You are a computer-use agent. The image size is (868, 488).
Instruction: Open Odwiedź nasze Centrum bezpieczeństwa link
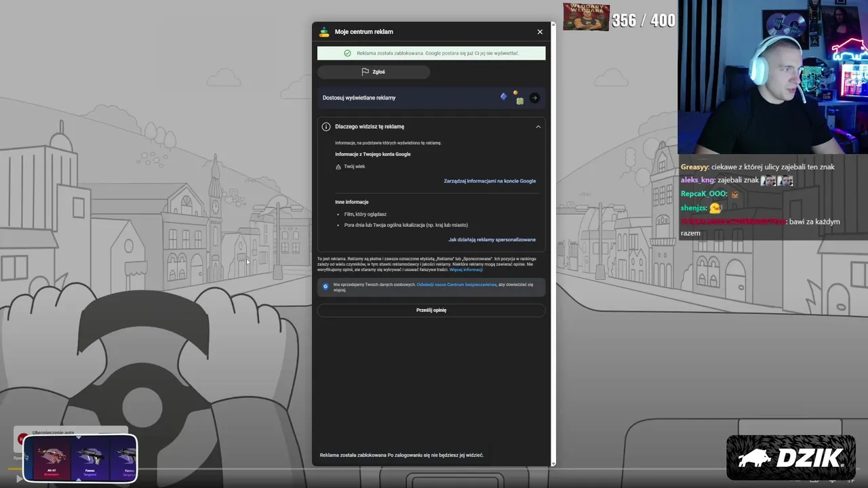456,285
